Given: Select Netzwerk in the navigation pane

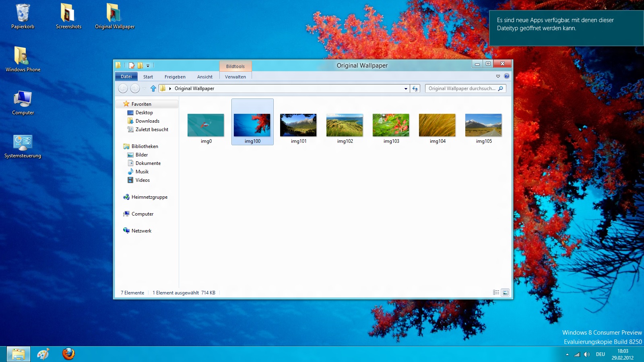Looking at the screenshot, I should [141, 231].
